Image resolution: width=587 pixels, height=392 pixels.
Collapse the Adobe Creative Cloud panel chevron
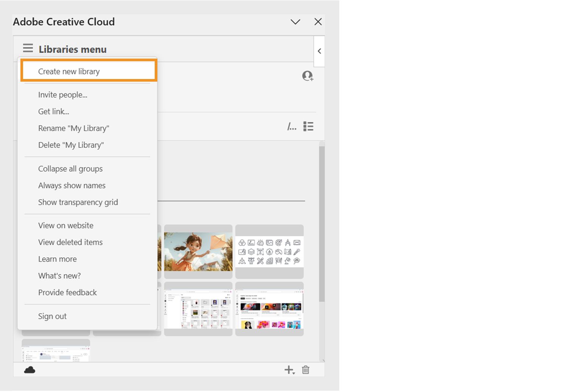click(295, 22)
